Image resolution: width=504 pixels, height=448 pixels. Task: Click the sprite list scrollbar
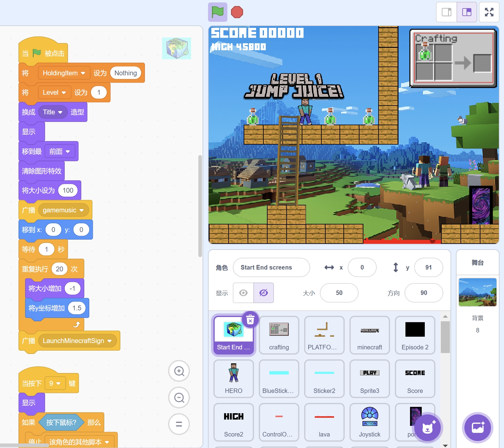pyautogui.click(x=445, y=337)
